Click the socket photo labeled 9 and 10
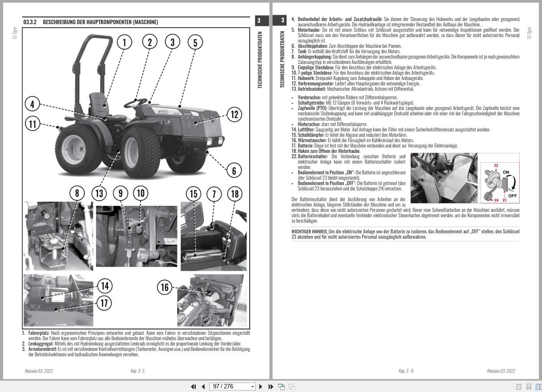 (x=136, y=236)
